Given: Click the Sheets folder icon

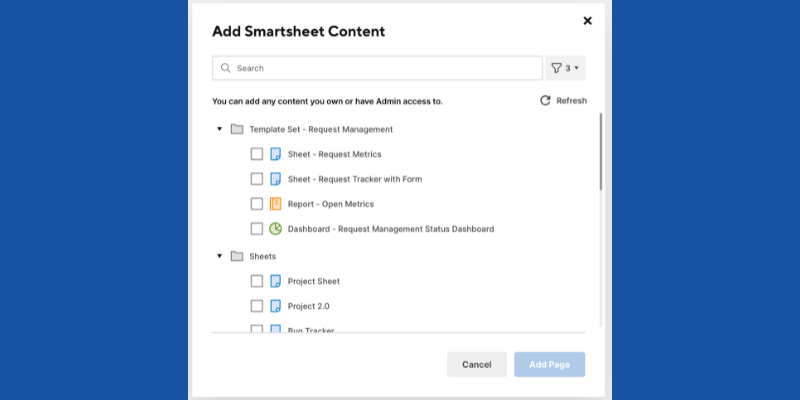Looking at the screenshot, I should [x=237, y=256].
